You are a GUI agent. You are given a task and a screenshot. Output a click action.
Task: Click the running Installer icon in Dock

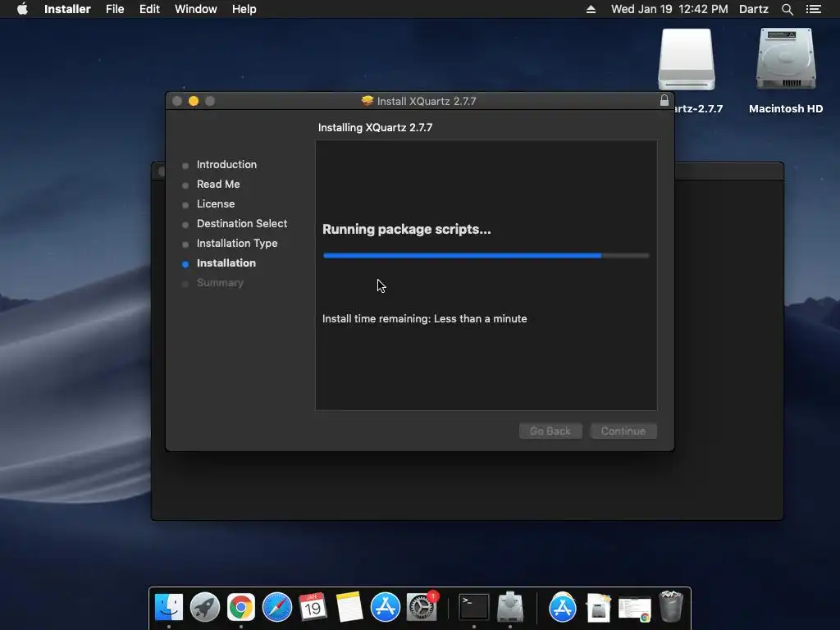tap(510, 607)
